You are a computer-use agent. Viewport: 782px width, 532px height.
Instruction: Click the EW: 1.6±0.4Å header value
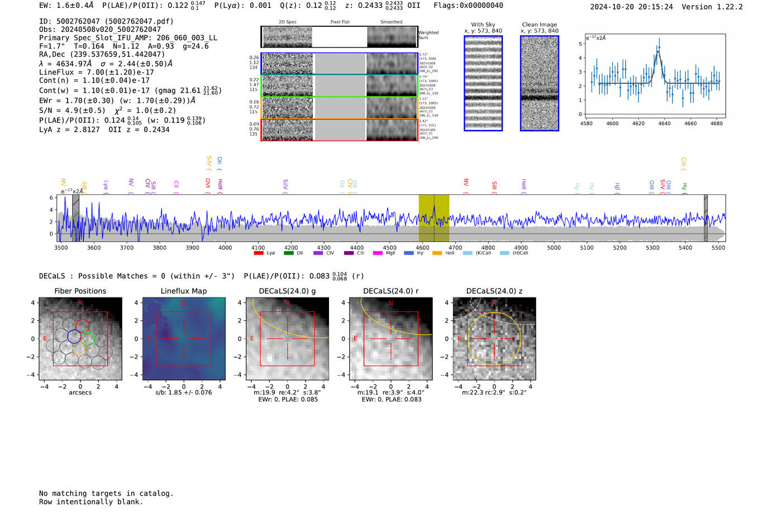coord(66,6)
